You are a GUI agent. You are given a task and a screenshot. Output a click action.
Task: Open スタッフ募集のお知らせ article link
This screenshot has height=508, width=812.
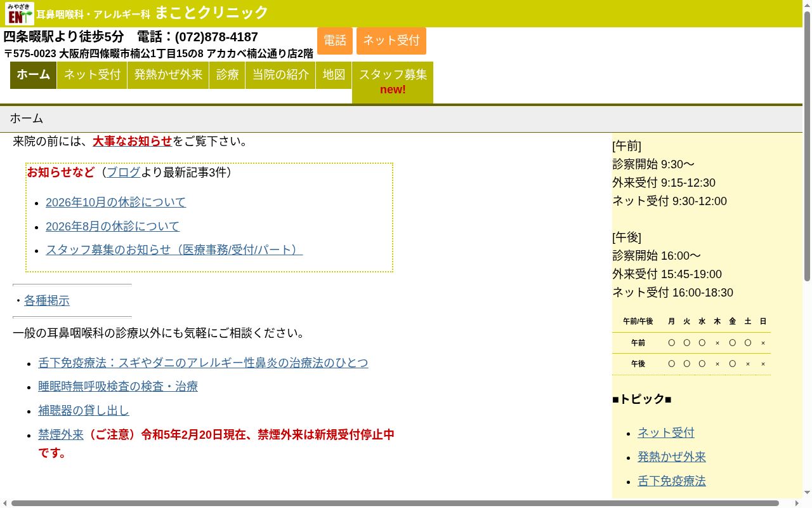coord(174,250)
